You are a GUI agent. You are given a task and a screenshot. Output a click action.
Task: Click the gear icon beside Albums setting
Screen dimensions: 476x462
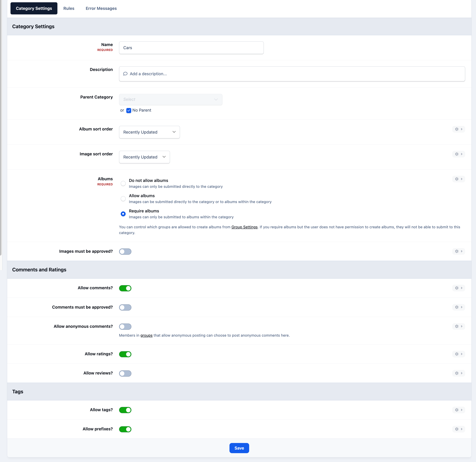coord(458,179)
